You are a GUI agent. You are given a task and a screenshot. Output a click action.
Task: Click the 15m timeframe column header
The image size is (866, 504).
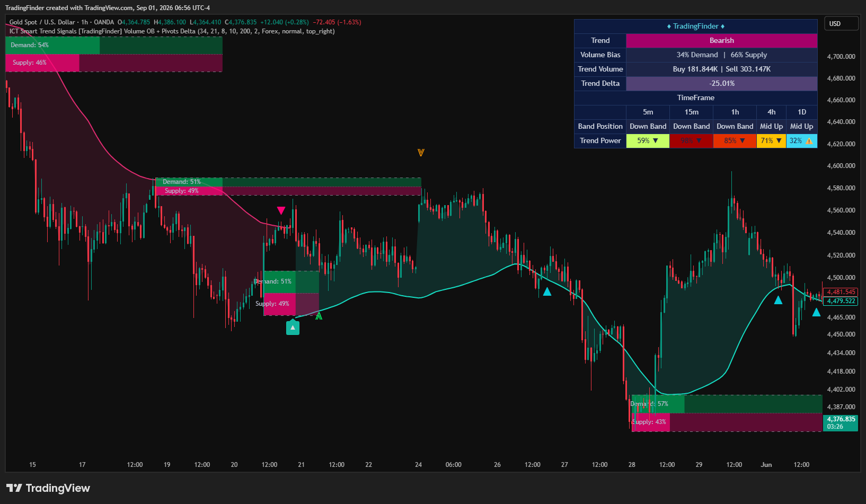click(691, 112)
